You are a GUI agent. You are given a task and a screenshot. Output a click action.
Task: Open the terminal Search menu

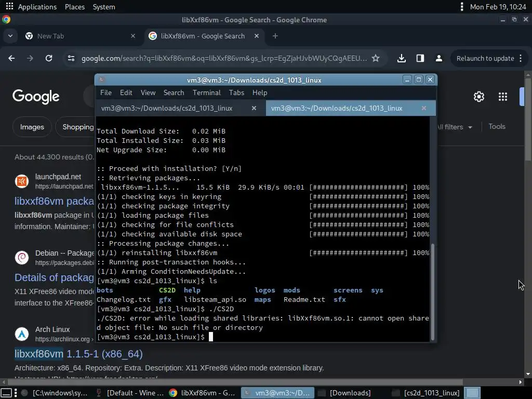[x=174, y=92]
